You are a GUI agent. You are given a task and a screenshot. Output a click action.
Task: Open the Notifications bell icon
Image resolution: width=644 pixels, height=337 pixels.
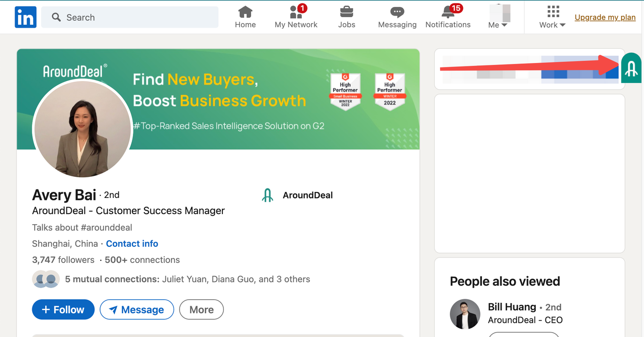(448, 12)
